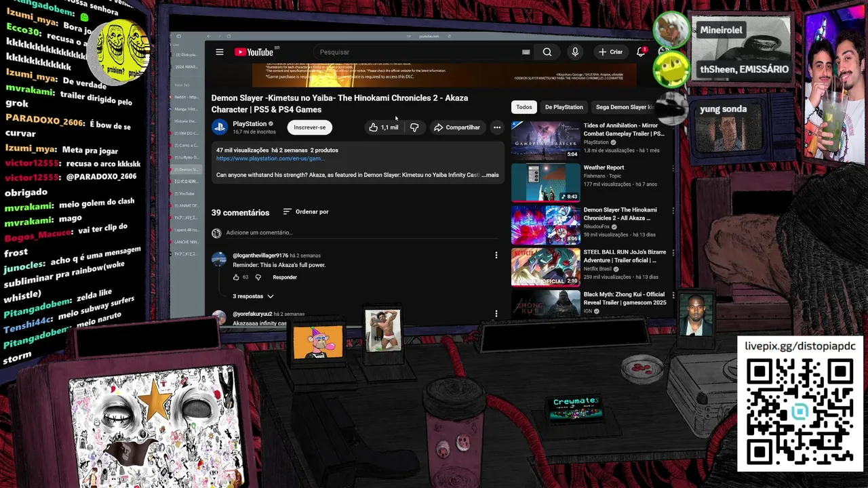Open the Ordenar por sort dropdown

tap(306, 211)
